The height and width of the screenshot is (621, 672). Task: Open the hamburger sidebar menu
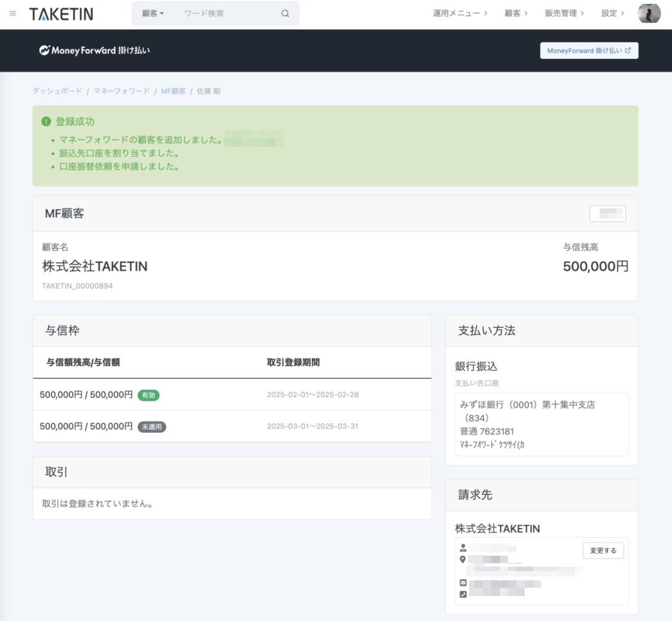pyautogui.click(x=13, y=13)
